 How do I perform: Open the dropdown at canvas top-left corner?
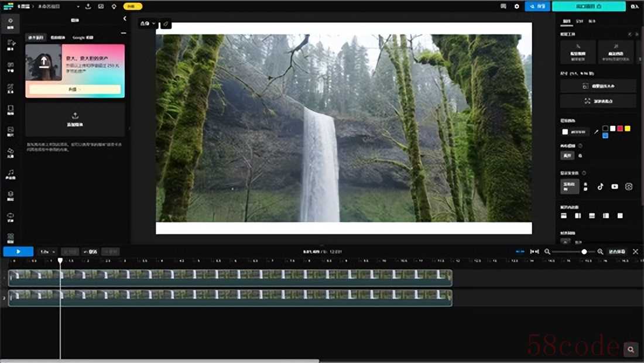click(x=148, y=24)
